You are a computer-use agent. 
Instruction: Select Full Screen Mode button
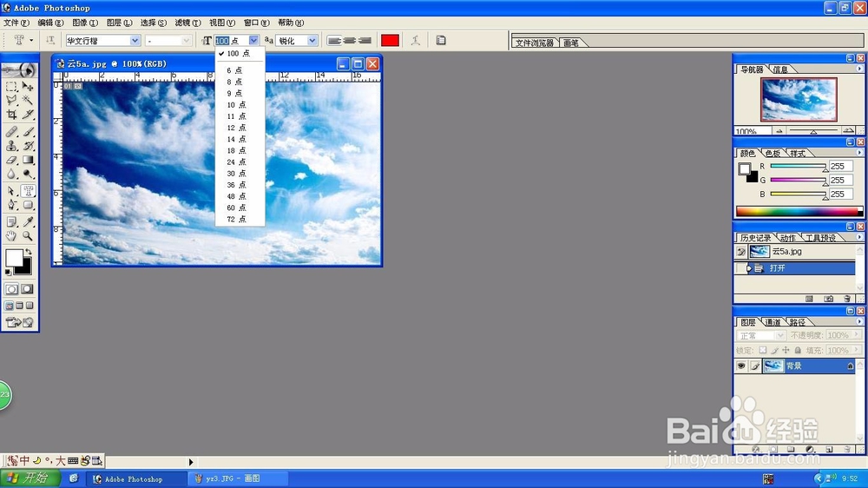(30, 306)
